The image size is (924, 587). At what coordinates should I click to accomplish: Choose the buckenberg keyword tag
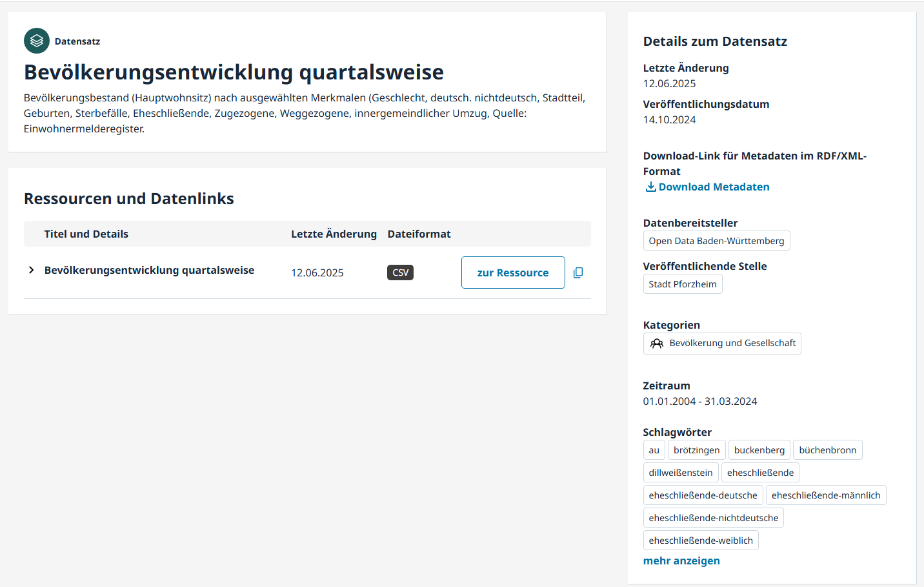coord(759,450)
